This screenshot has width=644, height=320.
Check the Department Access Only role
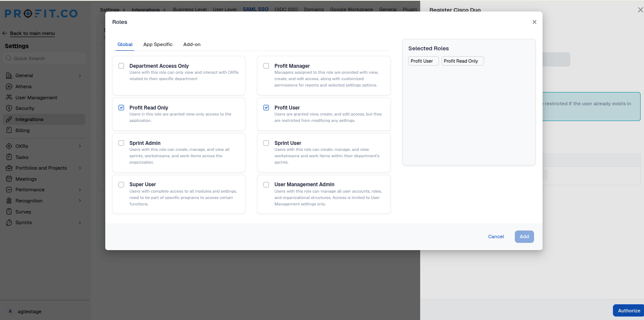(121, 66)
